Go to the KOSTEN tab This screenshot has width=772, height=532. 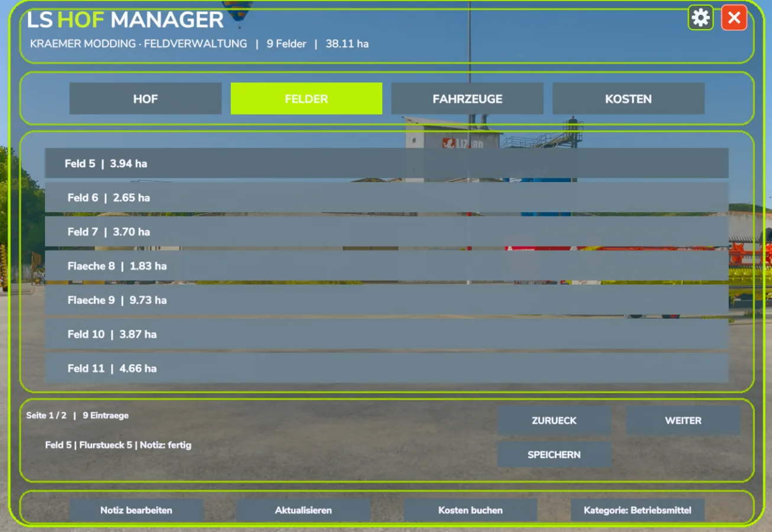point(628,99)
